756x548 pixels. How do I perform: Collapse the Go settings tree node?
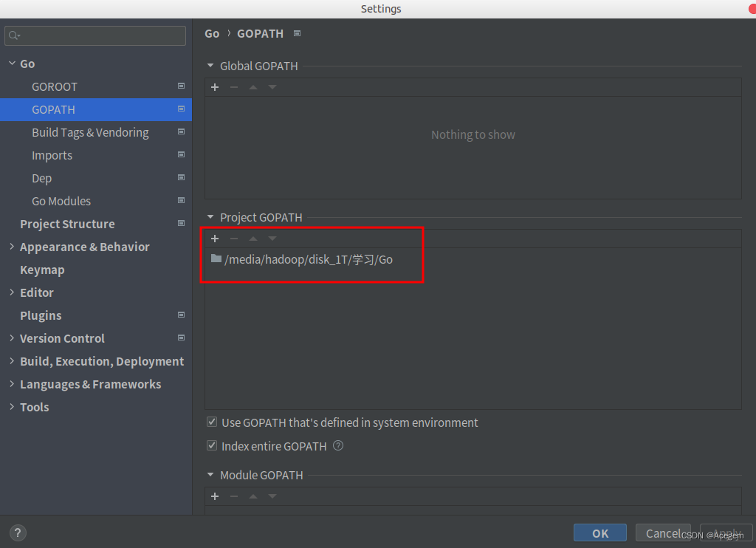[x=12, y=64]
